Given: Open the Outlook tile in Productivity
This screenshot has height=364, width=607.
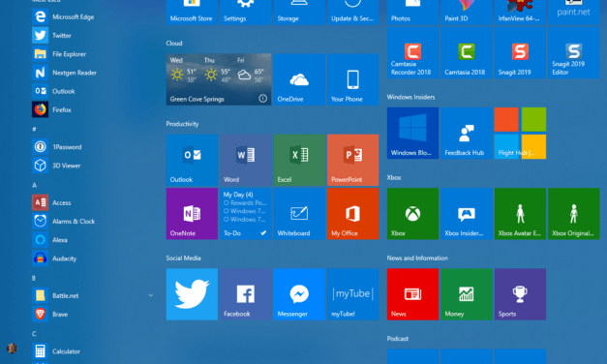Looking at the screenshot, I should 192,160.
